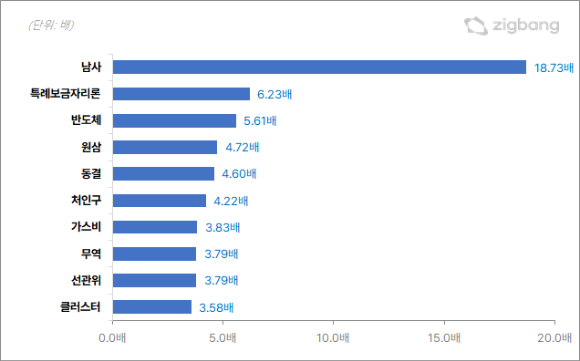The width and height of the screenshot is (580, 361).
Task: Click the zigbang logo icon
Action: tap(476, 26)
